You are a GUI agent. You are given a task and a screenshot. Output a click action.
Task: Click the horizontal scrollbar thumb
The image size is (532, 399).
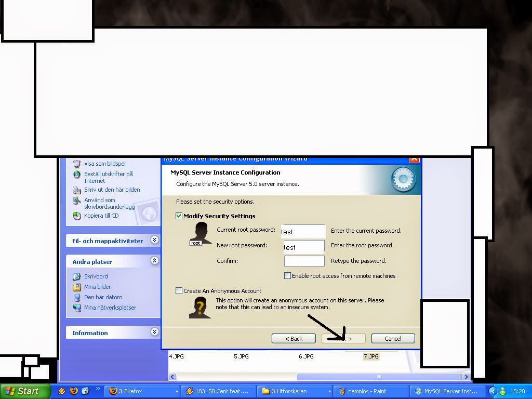pos(379,377)
